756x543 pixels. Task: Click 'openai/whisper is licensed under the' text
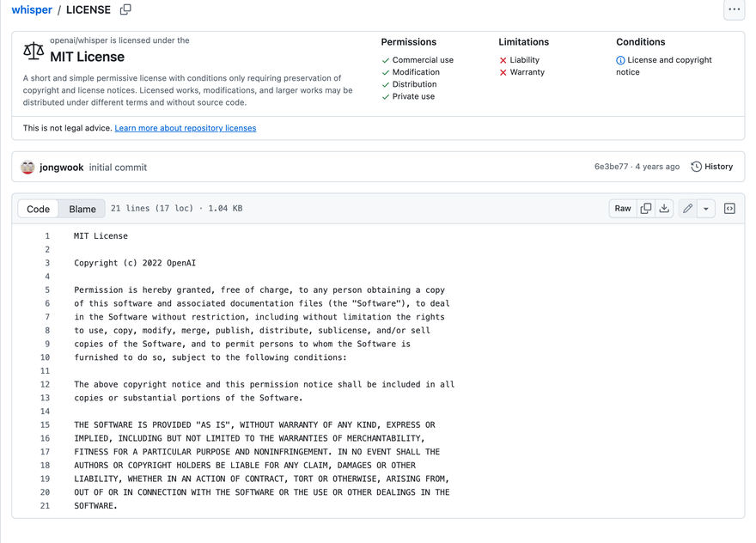(x=119, y=40)
